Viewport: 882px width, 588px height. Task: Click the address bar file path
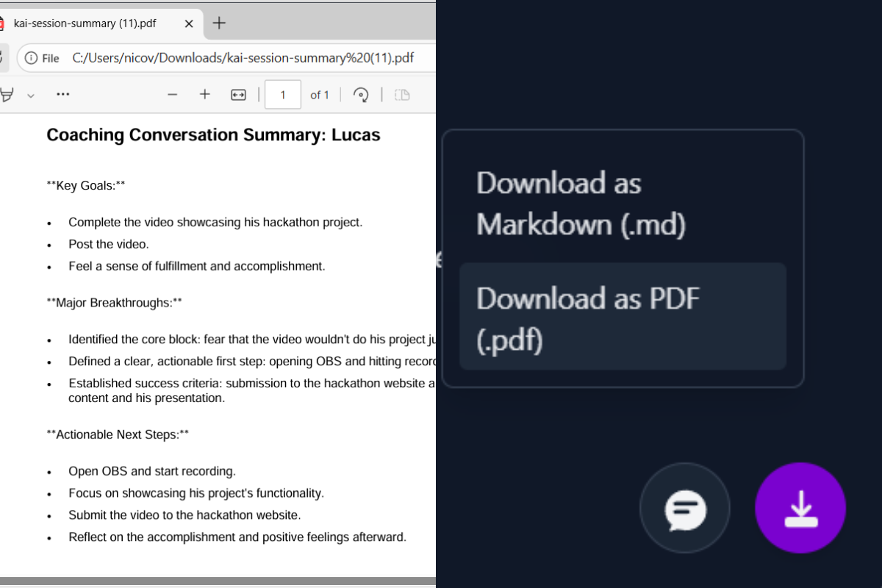tap(243, 58)
